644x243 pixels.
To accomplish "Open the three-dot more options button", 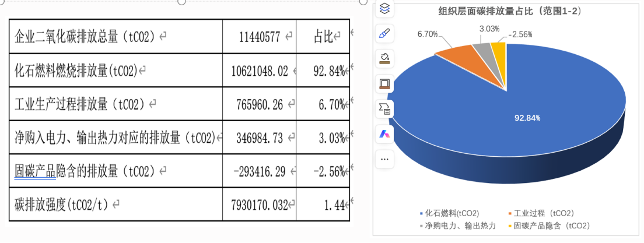I will pyautogui.click(x=384, y=159).
